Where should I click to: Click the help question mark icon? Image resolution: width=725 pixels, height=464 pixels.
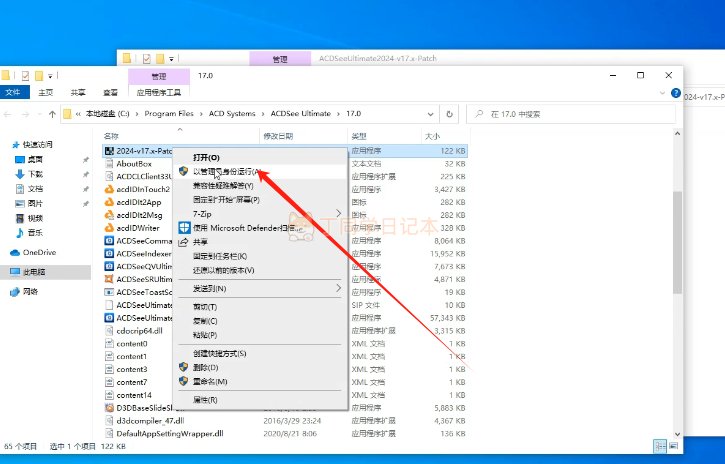(676, 93)
